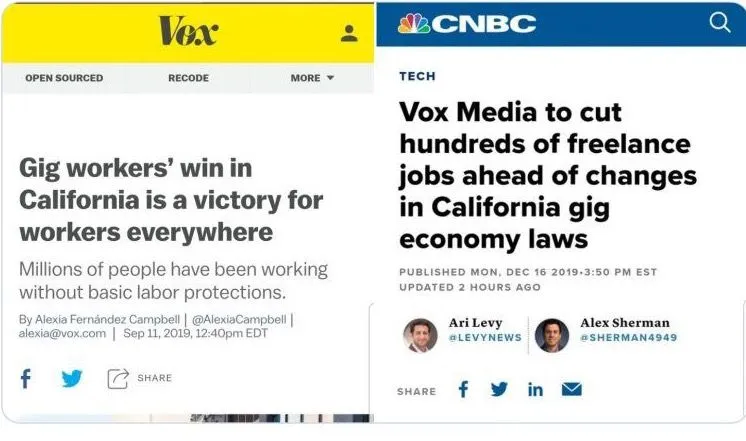Open the Vox user account icon
The height and width of the screenshot is (441, 746).
[349, 33]
